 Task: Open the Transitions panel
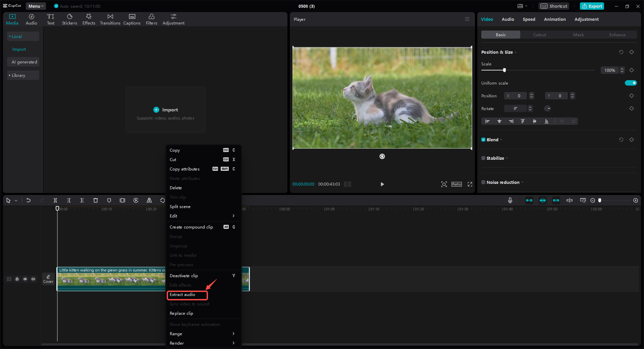[x=110, y=19]
